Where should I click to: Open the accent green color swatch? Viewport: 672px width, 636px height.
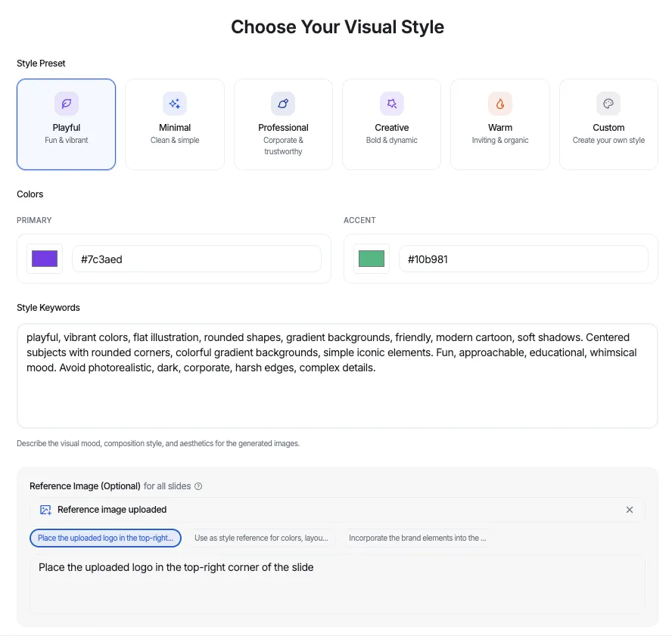tap(371, 259)
